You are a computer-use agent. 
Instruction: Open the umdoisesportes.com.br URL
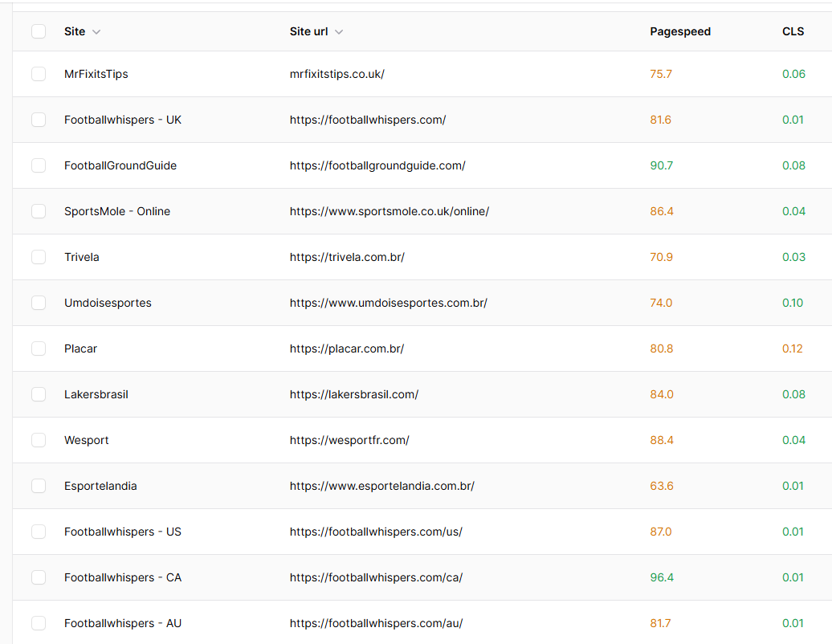click(x=389, y=303)
